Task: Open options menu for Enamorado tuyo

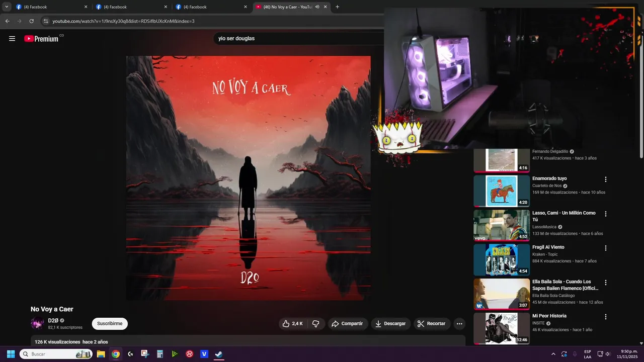Action: (606, 179)
